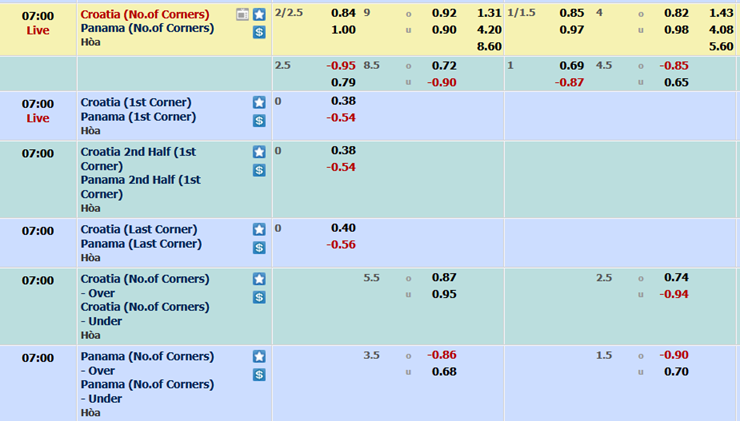740x421 pixels.
Task: Favorite the live Croatia vs Panama No.of Corners match
Action: [x=259, y=15]
